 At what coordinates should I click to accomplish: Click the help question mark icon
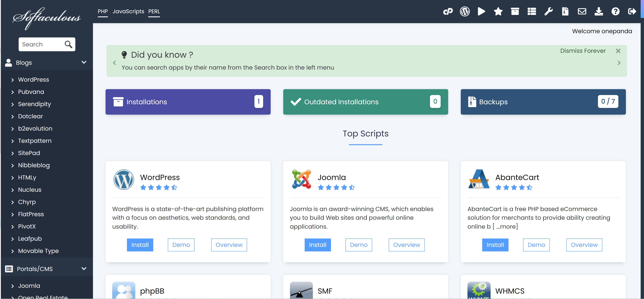point(615,12)
